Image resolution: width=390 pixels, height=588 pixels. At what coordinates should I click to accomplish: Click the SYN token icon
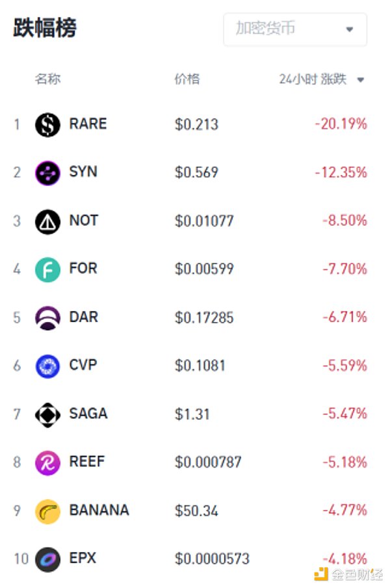47,172
